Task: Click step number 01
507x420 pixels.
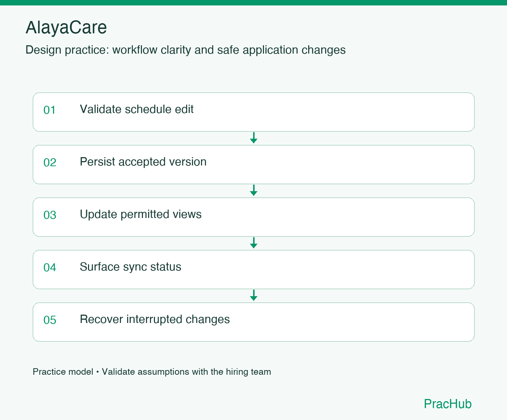Action: tap(50, 110)
